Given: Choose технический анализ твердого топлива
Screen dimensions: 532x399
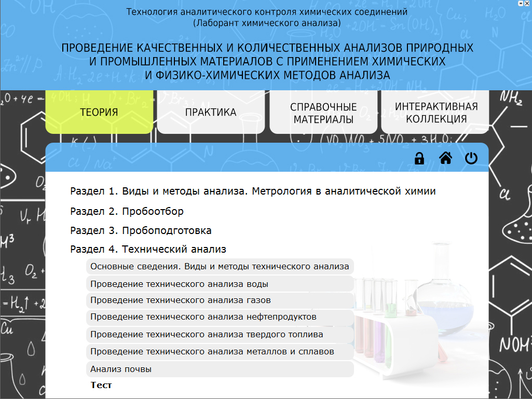Looking at the screenshot, I should (x=206, y=334).
